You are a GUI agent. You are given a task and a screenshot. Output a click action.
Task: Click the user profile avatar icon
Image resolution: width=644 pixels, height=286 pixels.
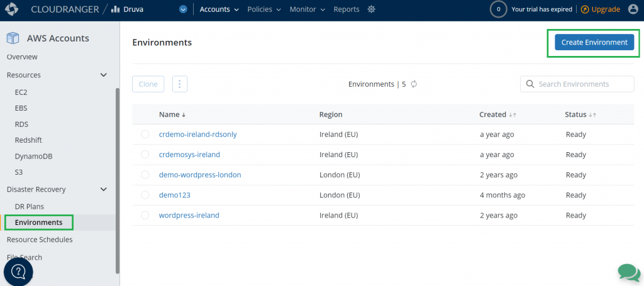(x=633, y=9)
